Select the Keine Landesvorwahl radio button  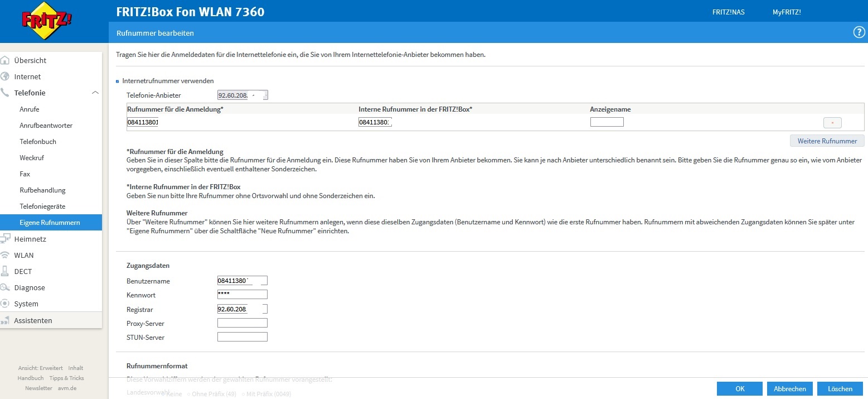point(163,394)
